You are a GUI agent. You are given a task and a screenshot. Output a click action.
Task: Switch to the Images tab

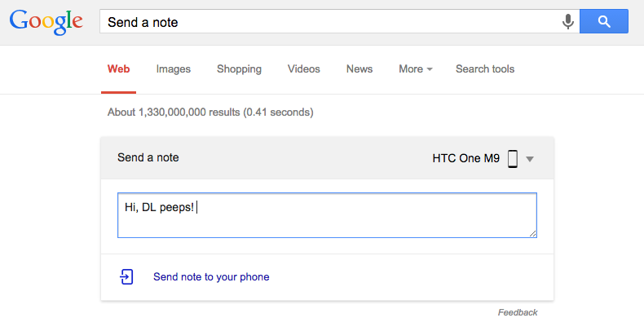click(174, 69)
